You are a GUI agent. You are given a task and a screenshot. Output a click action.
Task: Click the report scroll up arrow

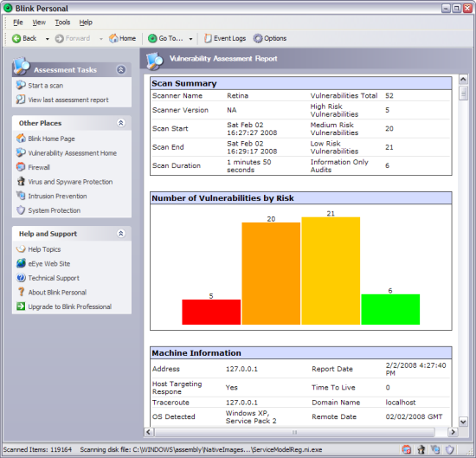click(463, 80)
